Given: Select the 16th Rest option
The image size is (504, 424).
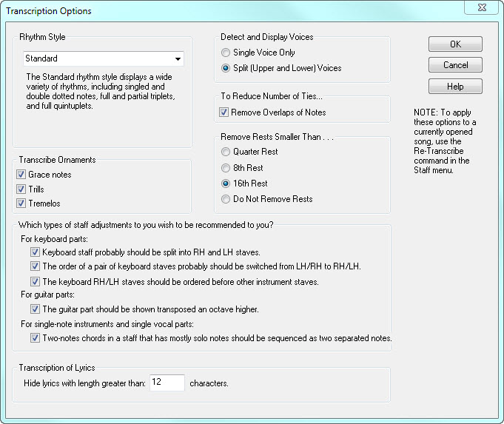Looking at the screenshot, I should 226,183.
